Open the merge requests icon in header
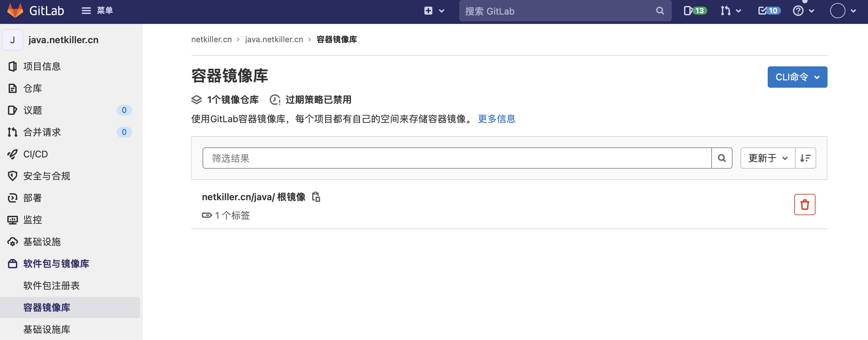Image resolution: width=868 pixels, height=340 pixels. pos(726,11)
